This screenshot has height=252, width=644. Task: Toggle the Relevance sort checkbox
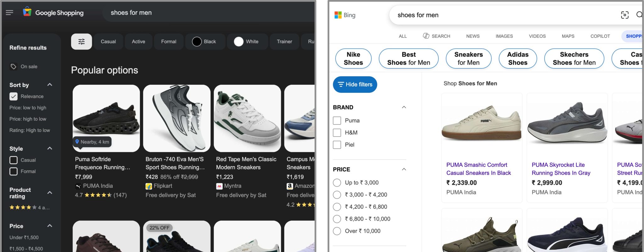pyautogui.click(x=14, y=96)
